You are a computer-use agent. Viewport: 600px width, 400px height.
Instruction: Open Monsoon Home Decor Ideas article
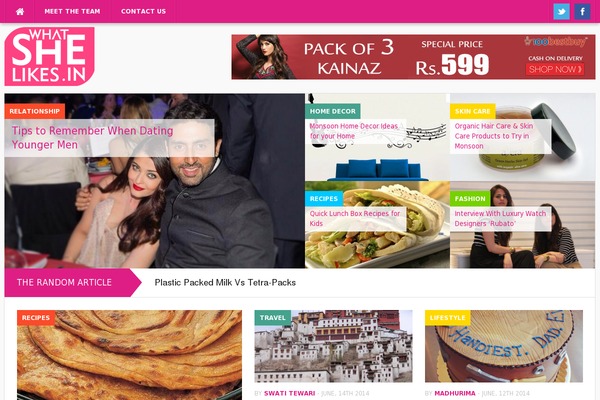(x=354, y=131)
